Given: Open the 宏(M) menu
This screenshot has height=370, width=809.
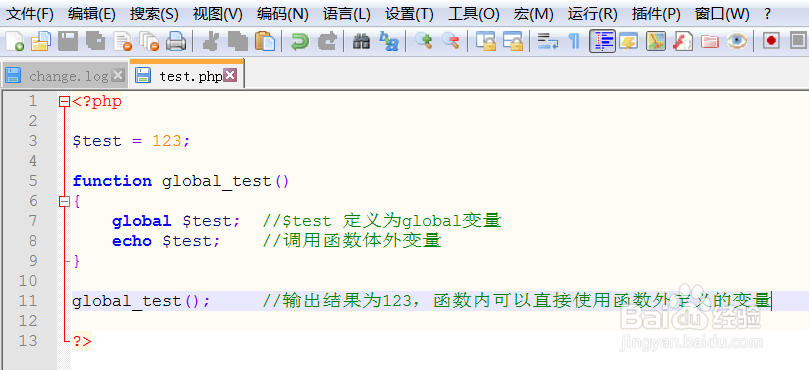Looking at the screenshot, I should 533,14.
